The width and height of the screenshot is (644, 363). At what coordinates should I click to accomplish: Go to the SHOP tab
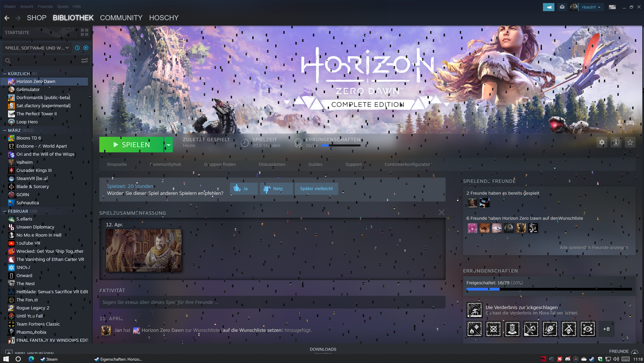tap(37, 18)
